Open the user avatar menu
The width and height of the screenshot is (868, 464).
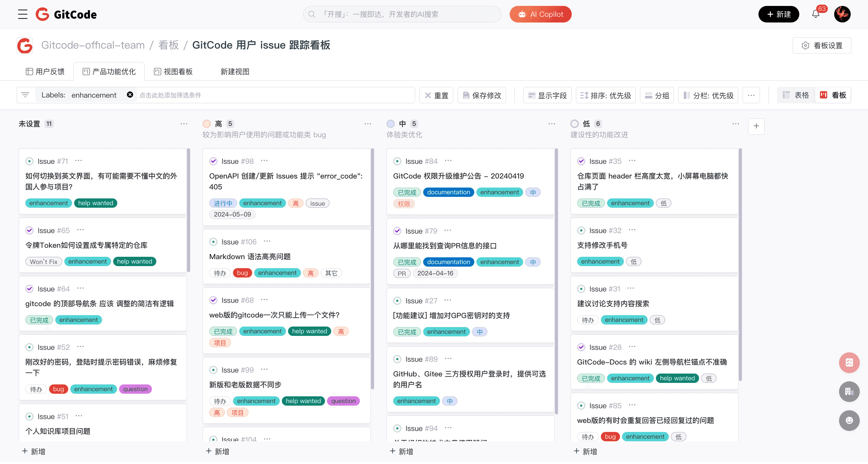pyautogui.click(x=842, y=14)
